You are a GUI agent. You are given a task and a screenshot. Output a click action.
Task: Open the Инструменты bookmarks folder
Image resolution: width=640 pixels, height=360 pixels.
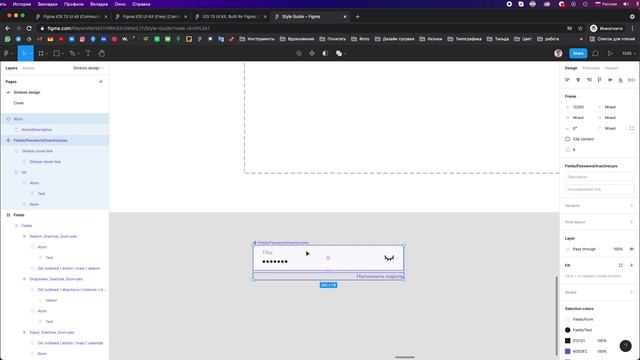tap(257, 39)
